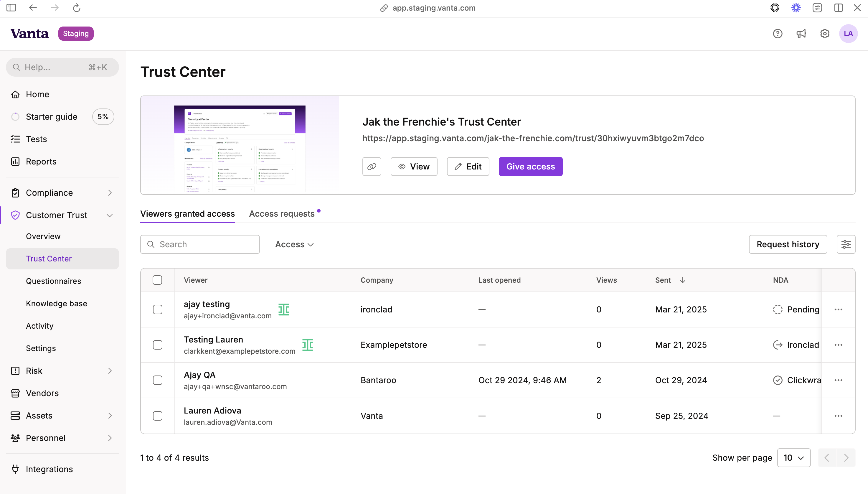Open settings gear icon in header
This screenshot has width=868, height=494.
(825, 34)
